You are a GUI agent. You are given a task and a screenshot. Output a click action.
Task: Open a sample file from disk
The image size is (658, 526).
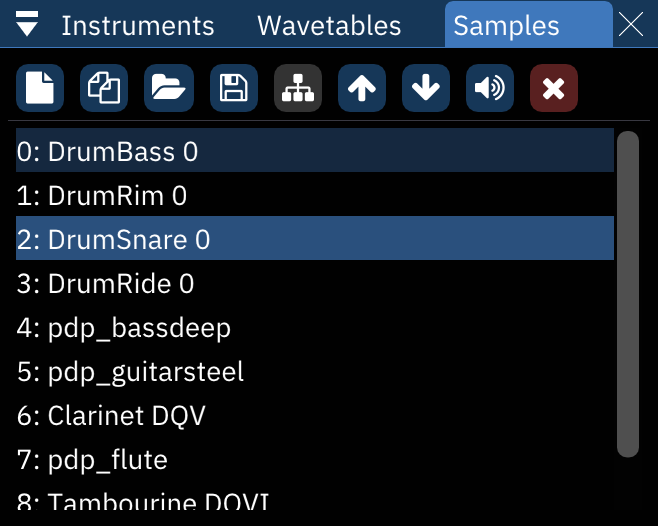pos(168,88)
